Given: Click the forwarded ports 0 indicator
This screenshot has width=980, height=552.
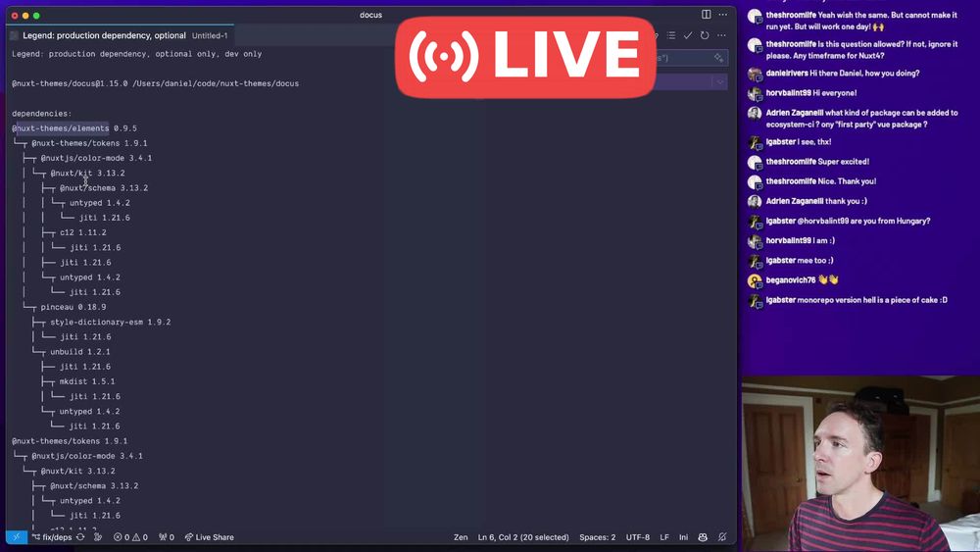Looking at the screenshot, I should point(167,537).
